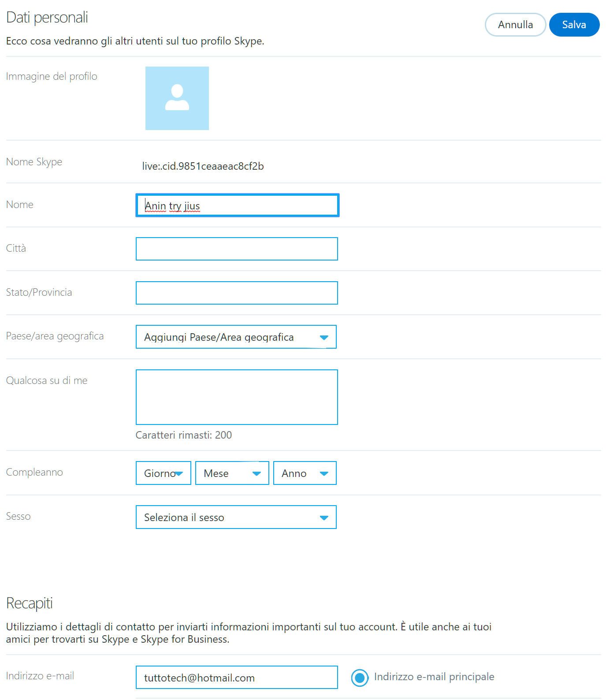
Task: Click Annulla to cancel editing
Action: [x=515, y=25]
